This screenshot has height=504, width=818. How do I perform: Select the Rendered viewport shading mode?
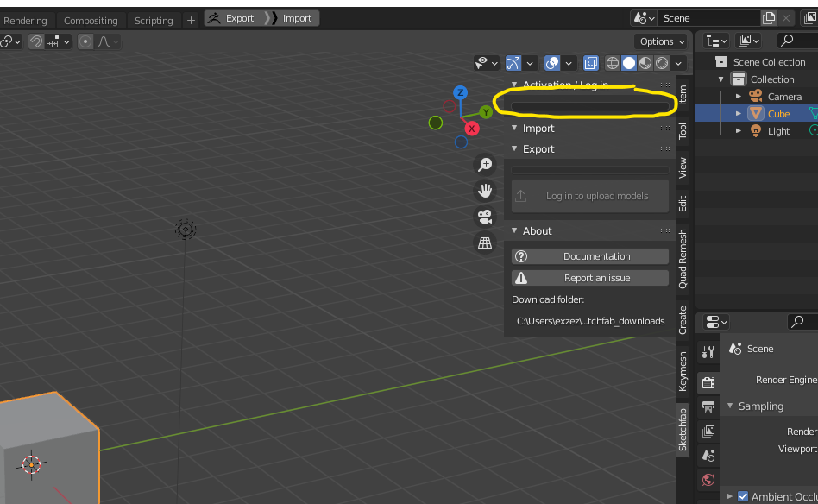pyautogui.click(x=663, y=63)
